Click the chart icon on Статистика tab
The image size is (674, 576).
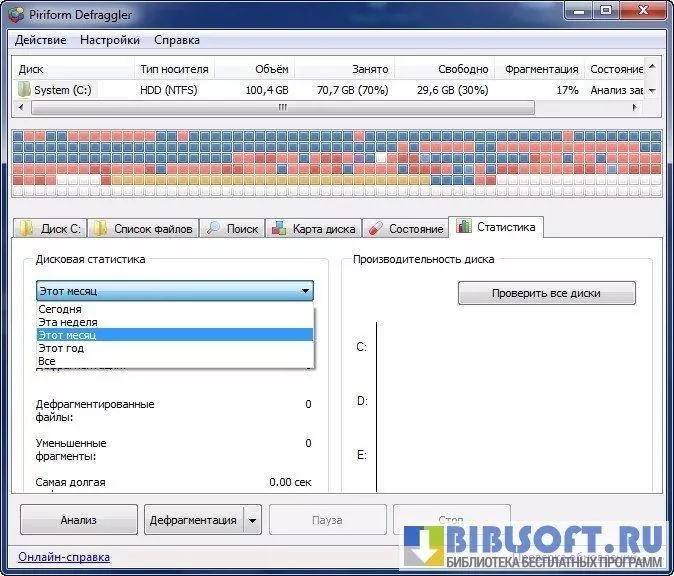tap(463, 227)
